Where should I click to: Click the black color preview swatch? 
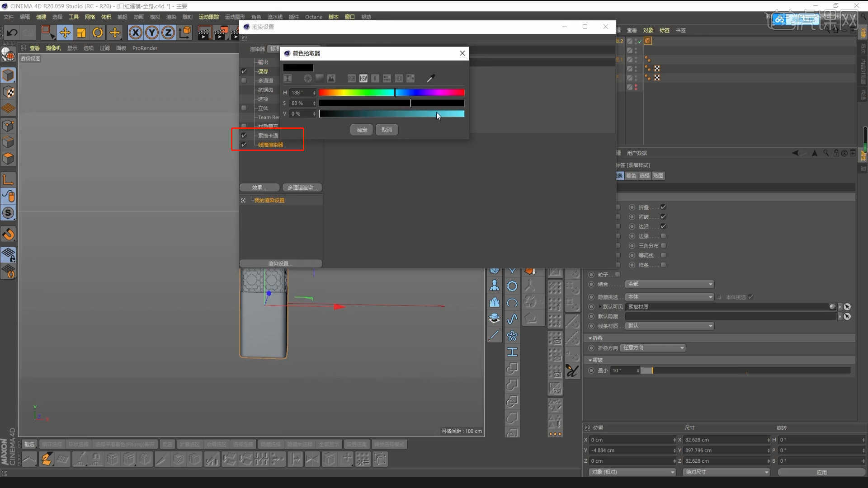(298, 67)
